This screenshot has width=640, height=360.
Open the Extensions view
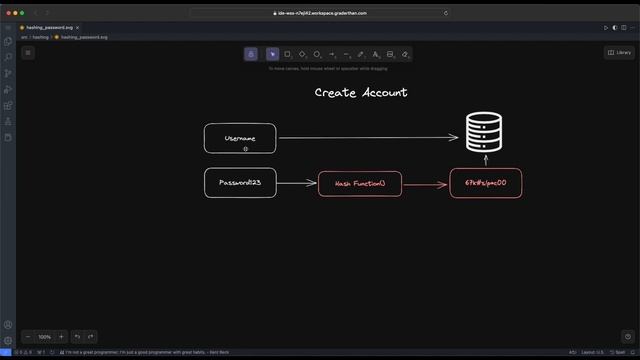tap(8, 106)
